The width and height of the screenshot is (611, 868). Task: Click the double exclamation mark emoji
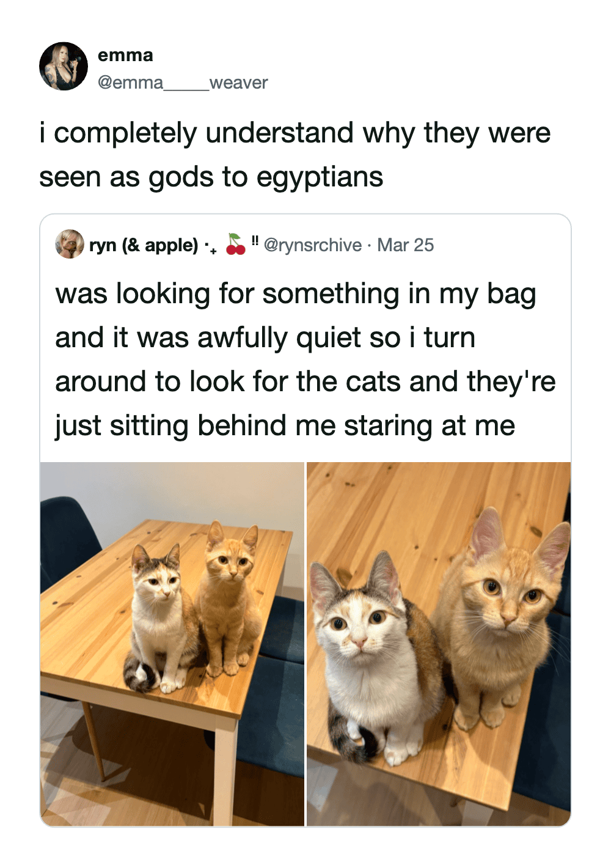tap(255, 241)
